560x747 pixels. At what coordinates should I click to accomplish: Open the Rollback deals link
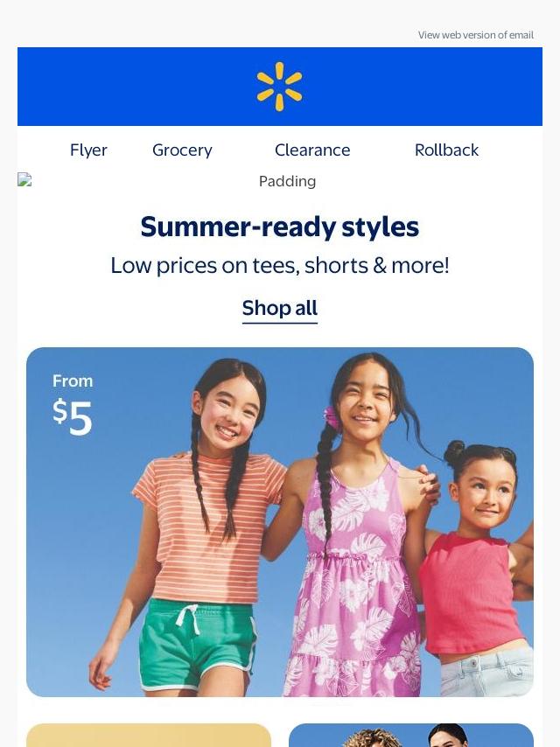click(446, 150)
